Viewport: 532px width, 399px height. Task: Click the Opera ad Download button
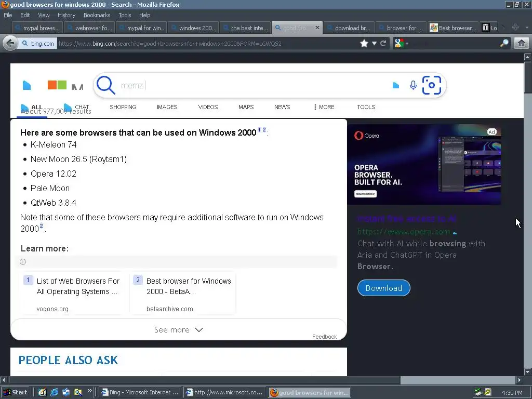pos(384,288)
